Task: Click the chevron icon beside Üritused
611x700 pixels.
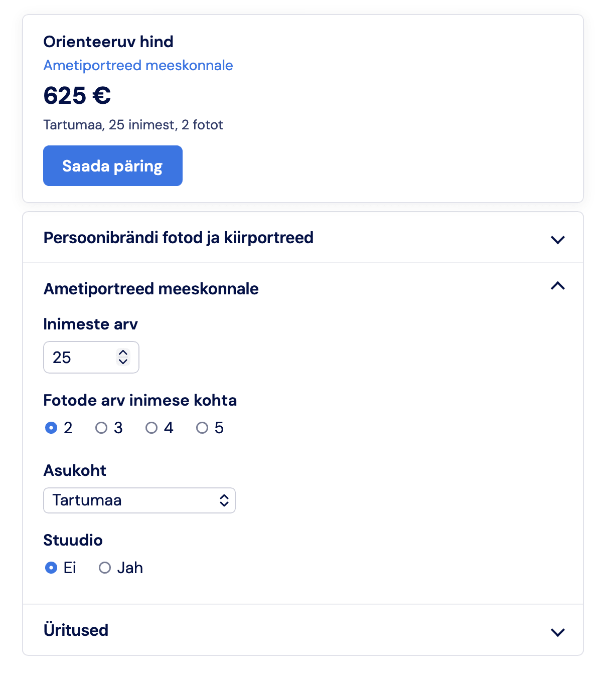Action: click(x=557, y=632)
